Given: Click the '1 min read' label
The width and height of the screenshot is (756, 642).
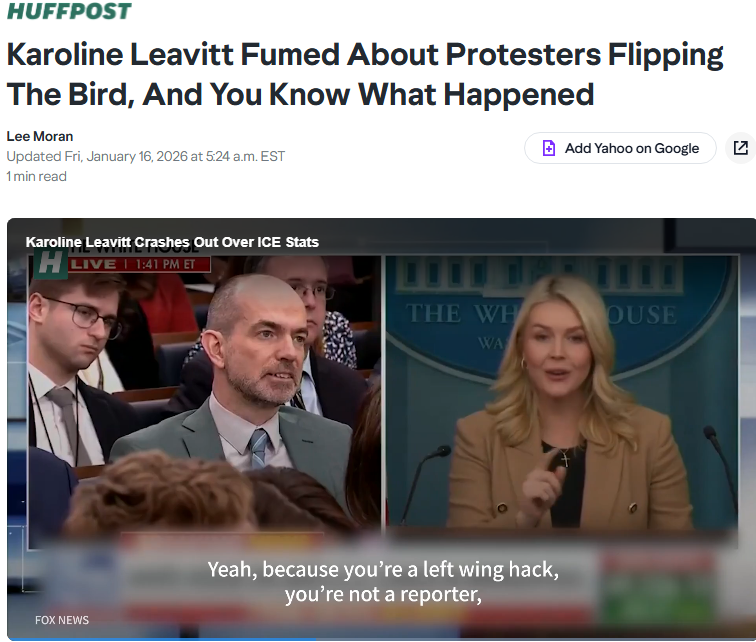Looking at the screenshot, I should [x=37, y=176].
